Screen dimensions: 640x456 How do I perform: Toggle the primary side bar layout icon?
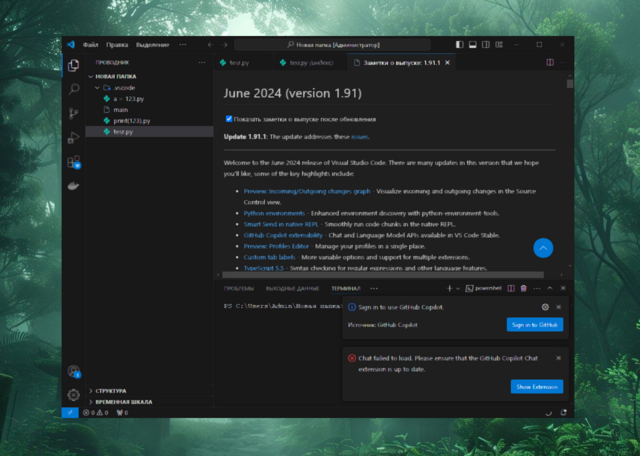(460, 44)
